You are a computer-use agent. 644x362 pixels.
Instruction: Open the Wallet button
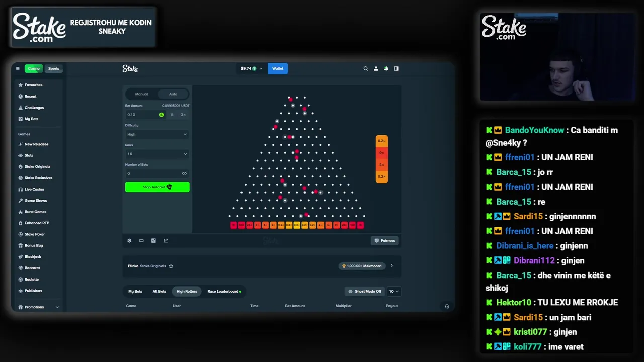pos(278,68)
